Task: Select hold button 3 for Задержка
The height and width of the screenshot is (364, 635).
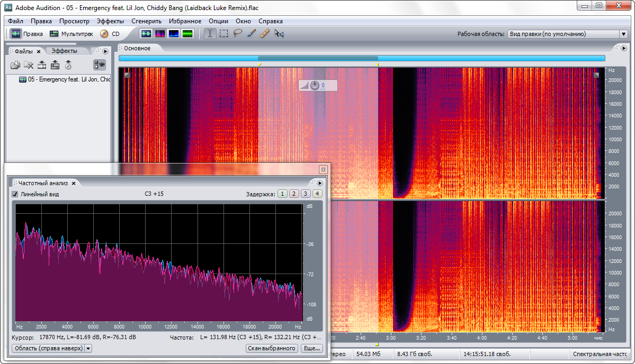Action: point(306,194)
